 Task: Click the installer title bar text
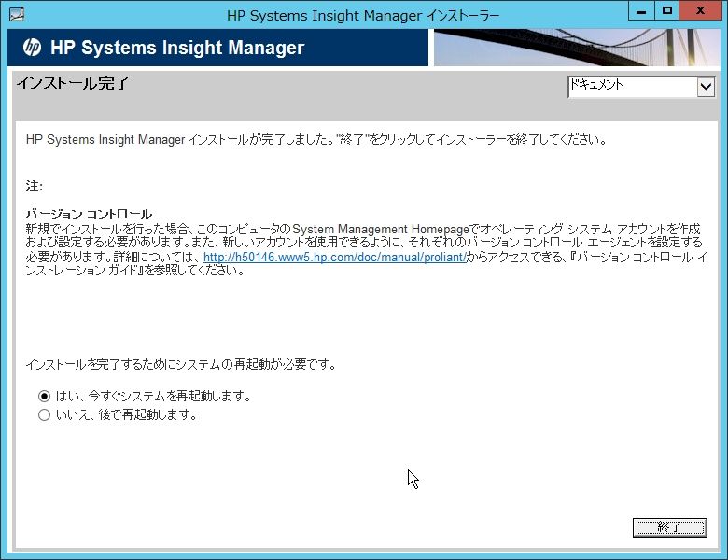363,15
